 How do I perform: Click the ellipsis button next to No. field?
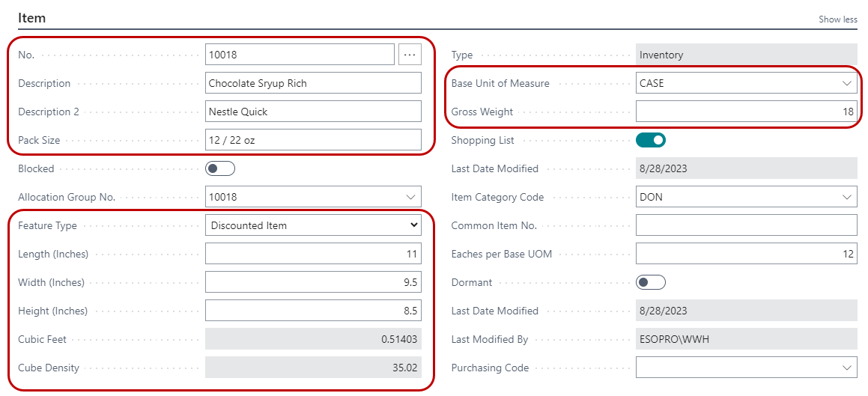pos(410,55)
